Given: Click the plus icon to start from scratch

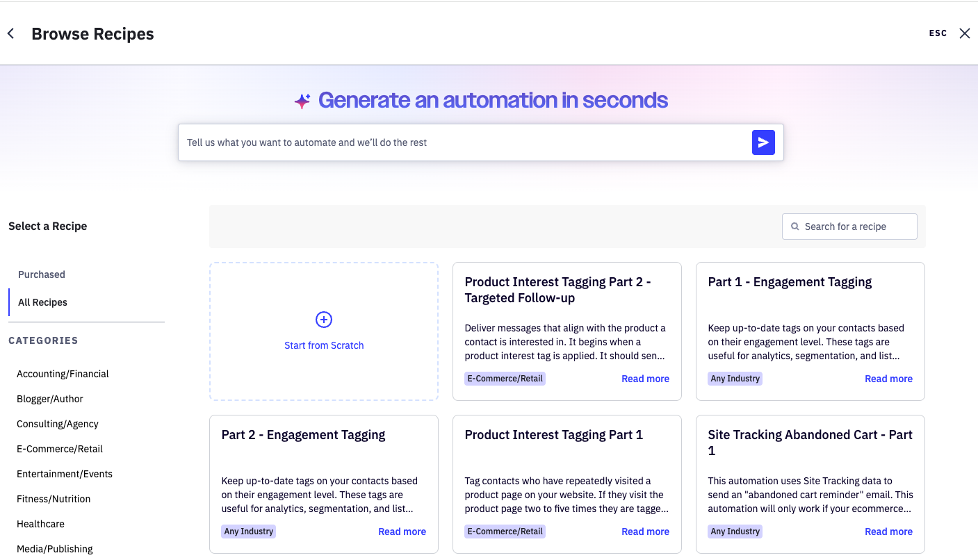Looking at the screenshot, I should 323,320.
